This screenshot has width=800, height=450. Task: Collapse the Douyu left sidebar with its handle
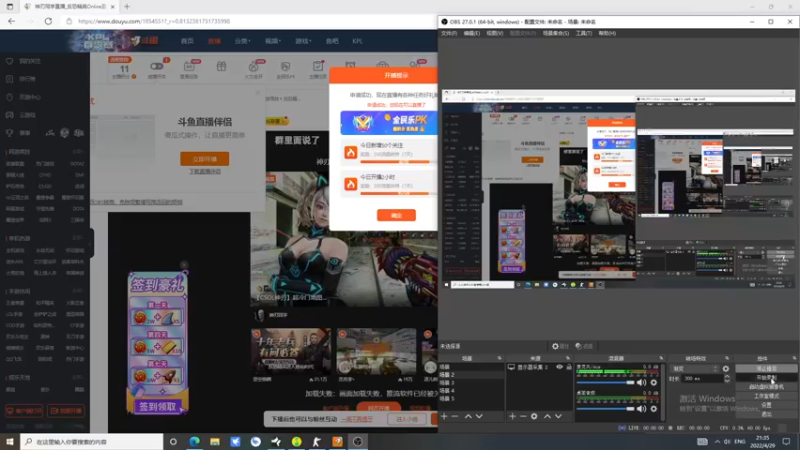point(91,243)
